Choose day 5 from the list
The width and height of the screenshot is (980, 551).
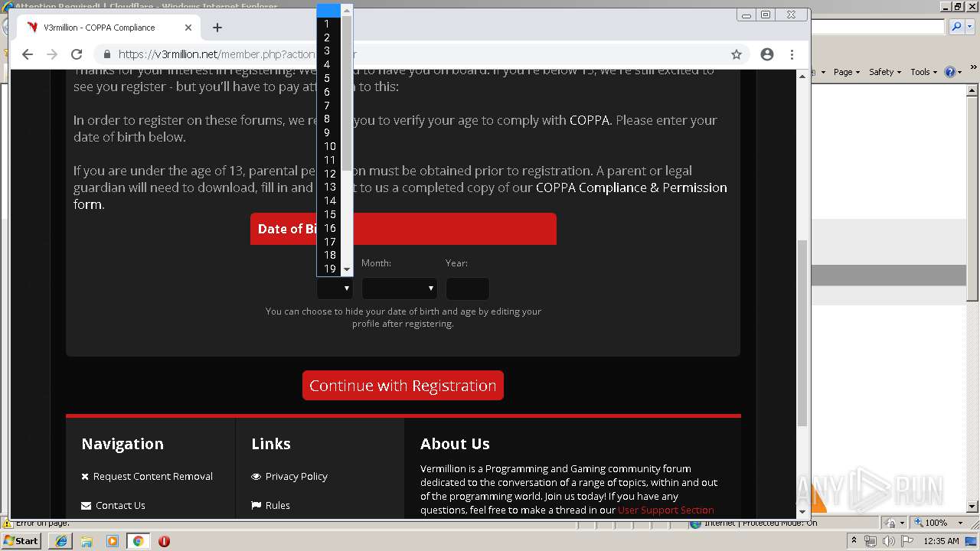pos(328,78)
